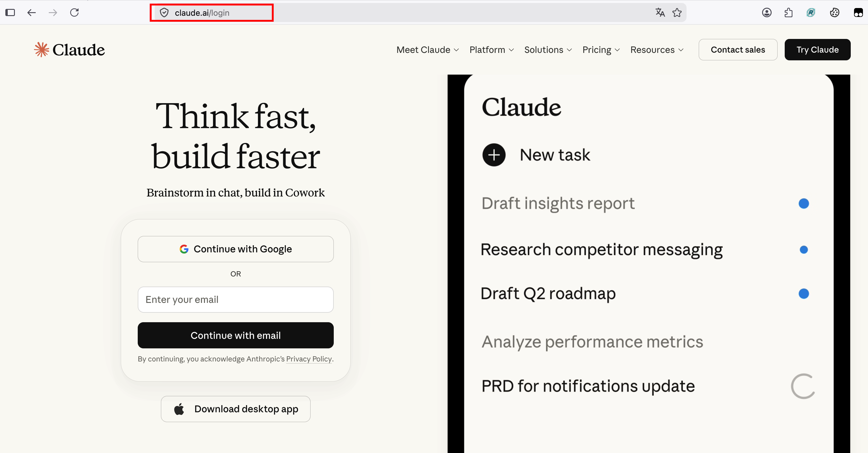Image resolution: width=868 pixels, height=453 pixels.
Task: Toggle the browser sidebar panel icon
Action: click(x=10, y=13)
